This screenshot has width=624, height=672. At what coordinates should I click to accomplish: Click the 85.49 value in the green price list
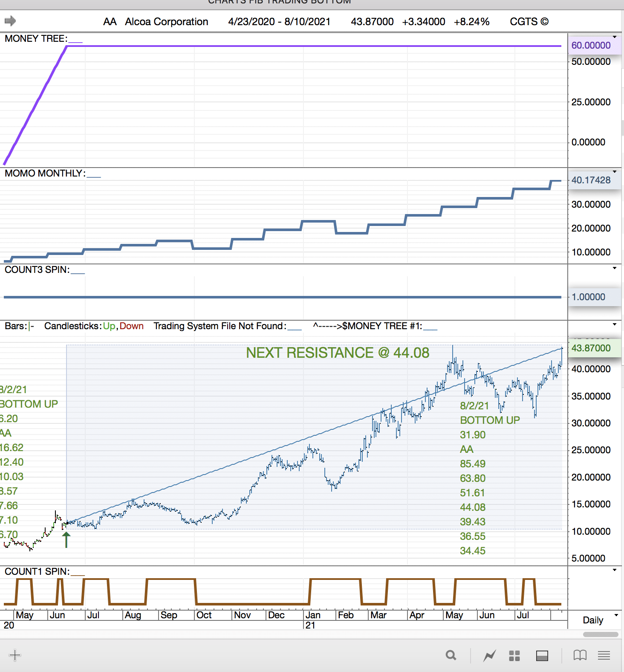(x=473, y=464)
